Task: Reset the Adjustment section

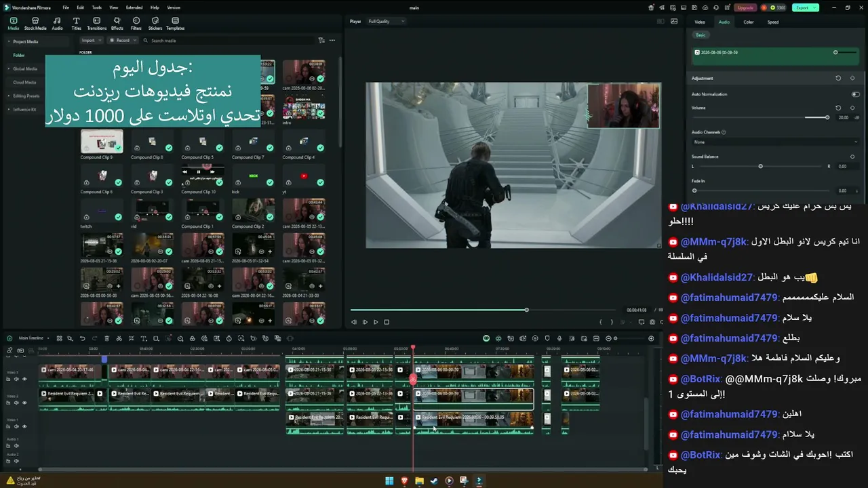Action: pyautogui.click(x=838, y=78)
